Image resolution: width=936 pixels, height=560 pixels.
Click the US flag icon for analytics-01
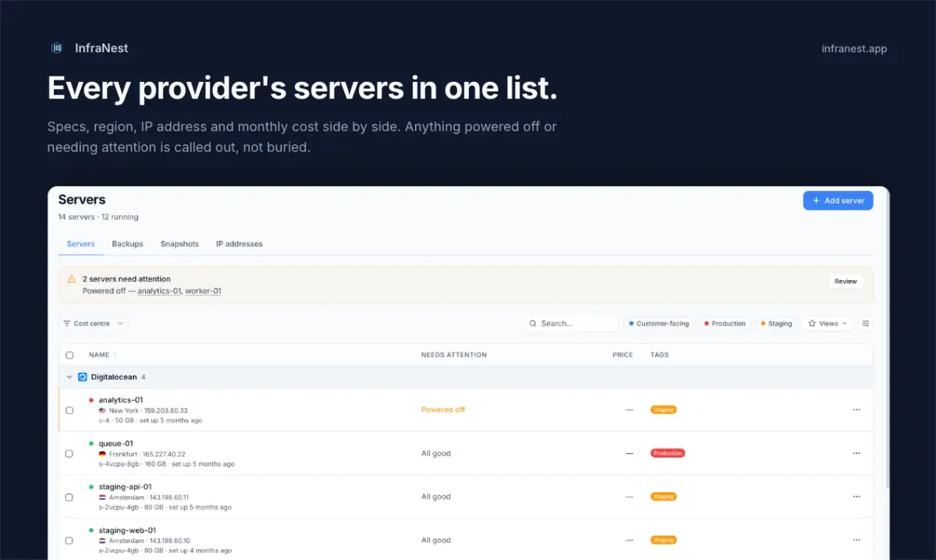click(102, 410)
